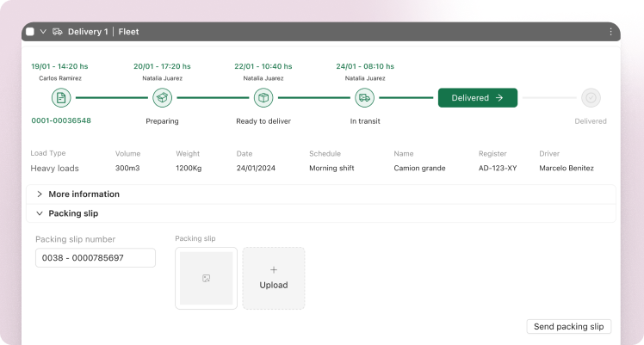Tick the Delivery 1 header checkbox
The height and width of the screenshot is (345, 644).
coord(30,32)
